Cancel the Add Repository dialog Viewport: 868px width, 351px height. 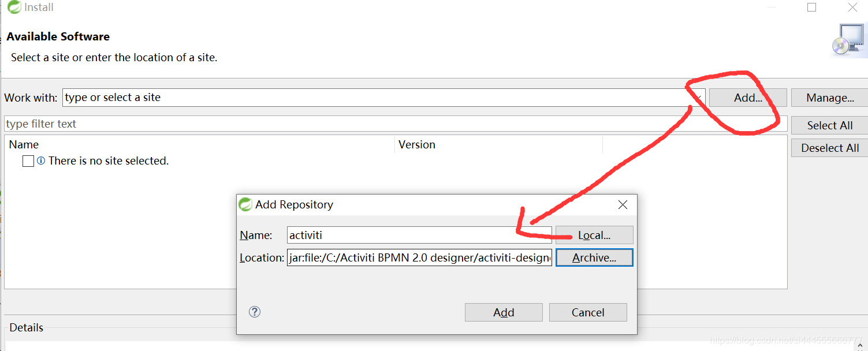tap(588, 312)
